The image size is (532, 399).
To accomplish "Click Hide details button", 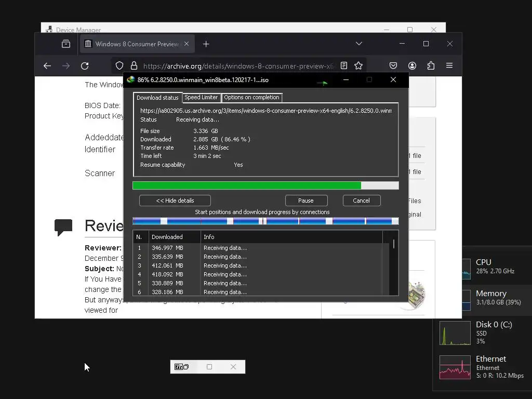I will tap(175, 201).
